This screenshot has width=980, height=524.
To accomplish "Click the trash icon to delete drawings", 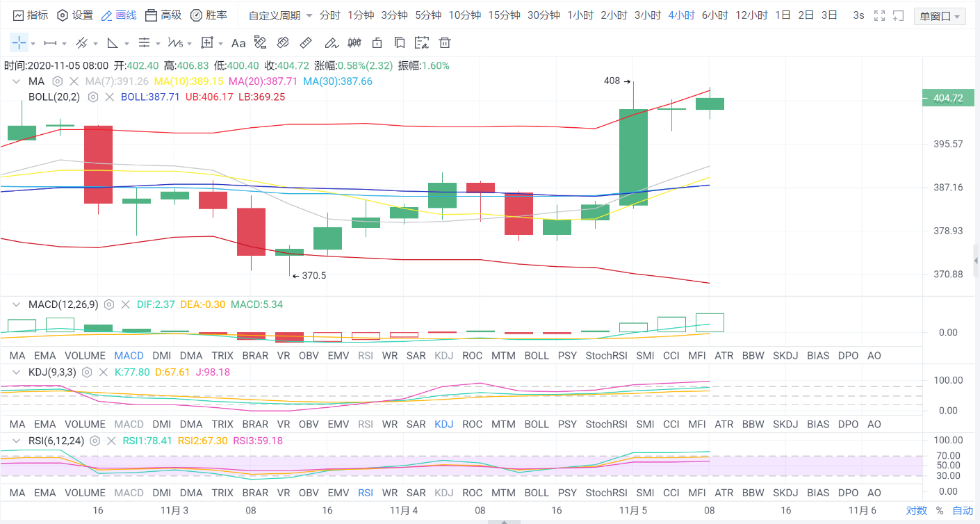I will (x=445, y=43).
